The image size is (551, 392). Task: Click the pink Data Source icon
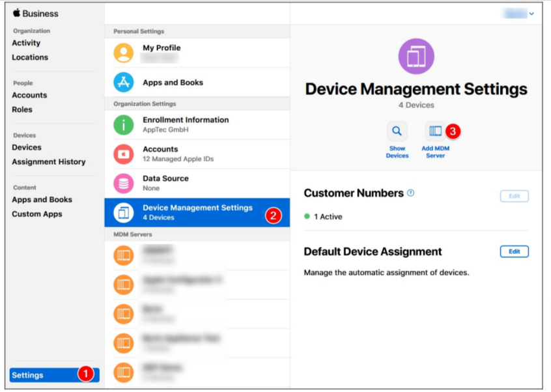(x=124, y=183)
